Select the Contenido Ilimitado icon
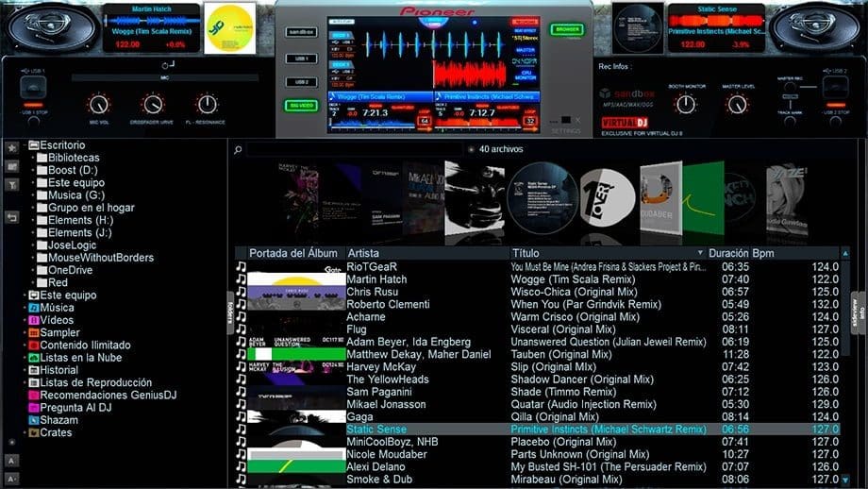Viewport: 868px width, 489px height. tap(34, 346)
